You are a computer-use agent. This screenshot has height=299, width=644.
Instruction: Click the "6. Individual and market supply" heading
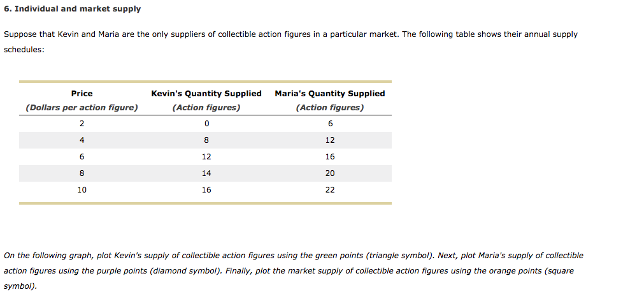click(x=72, y=9)
